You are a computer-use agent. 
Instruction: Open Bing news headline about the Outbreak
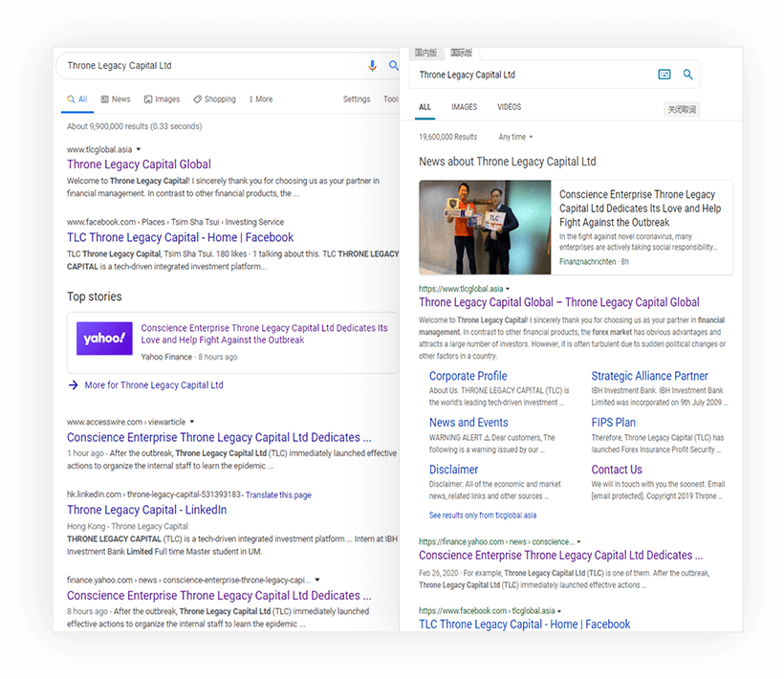640,208
